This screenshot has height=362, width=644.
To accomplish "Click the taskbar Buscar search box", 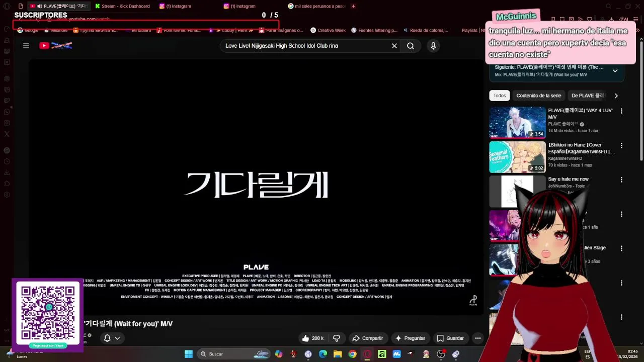I will pyautogui.click(x=234, y=354).
